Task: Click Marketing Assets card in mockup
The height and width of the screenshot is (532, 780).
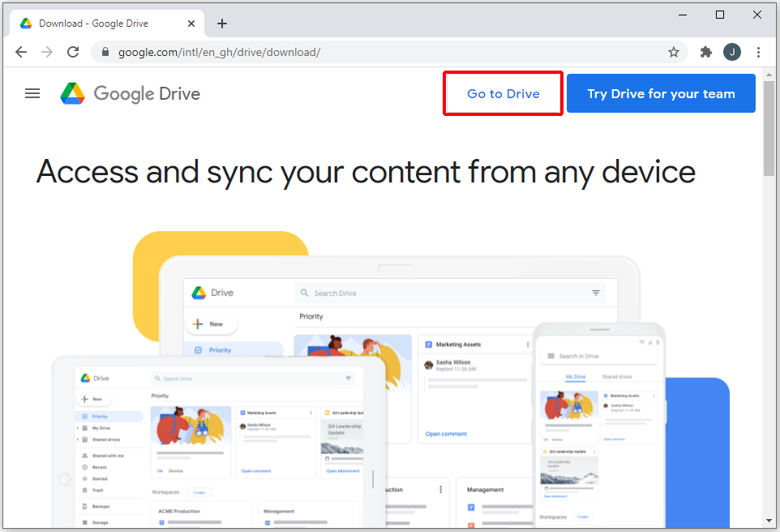Action: click(x=475, y=388)
